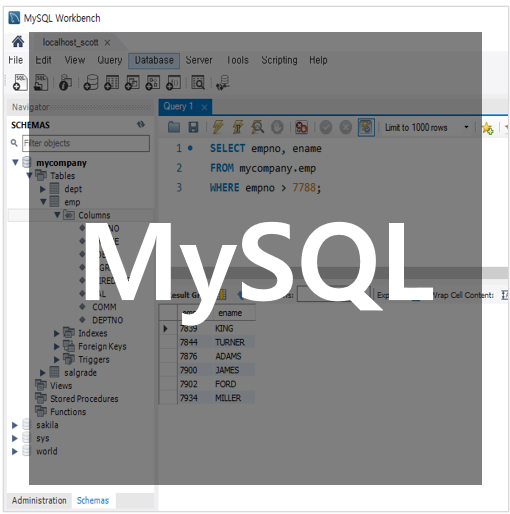
Task: Click the Home screen icon
Action: (18, 42)
